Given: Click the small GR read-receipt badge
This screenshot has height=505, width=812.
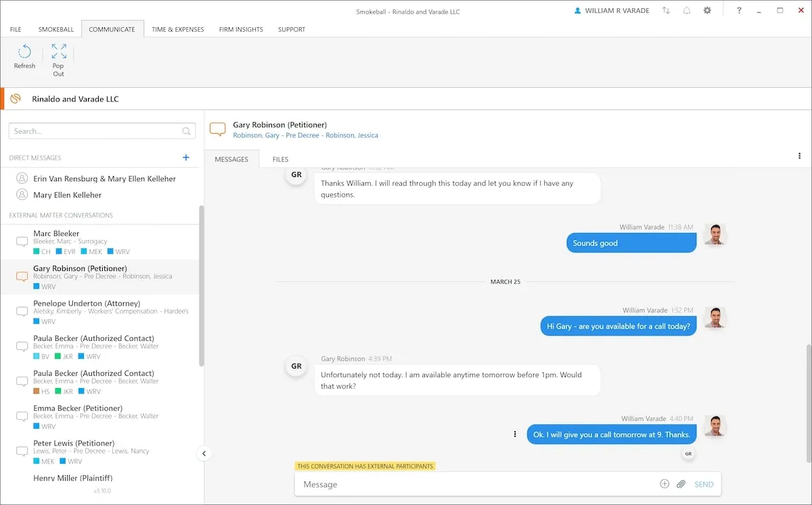Looking at the screenshot, I should tap(688, 454).
